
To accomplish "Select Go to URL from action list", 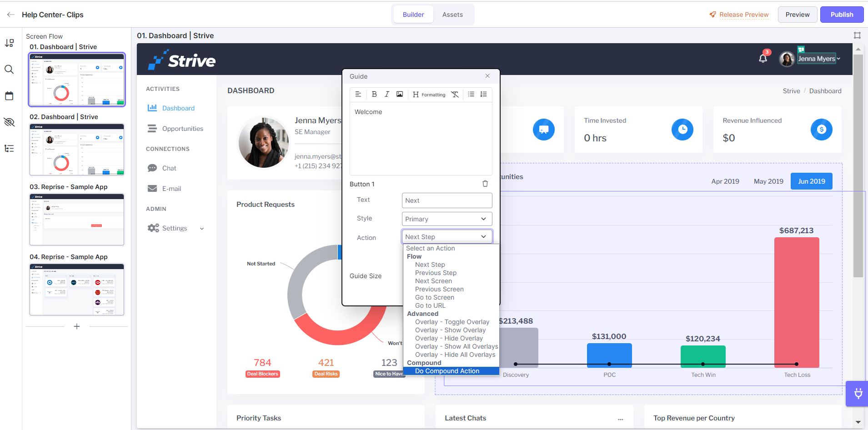I will click(430, 305).
